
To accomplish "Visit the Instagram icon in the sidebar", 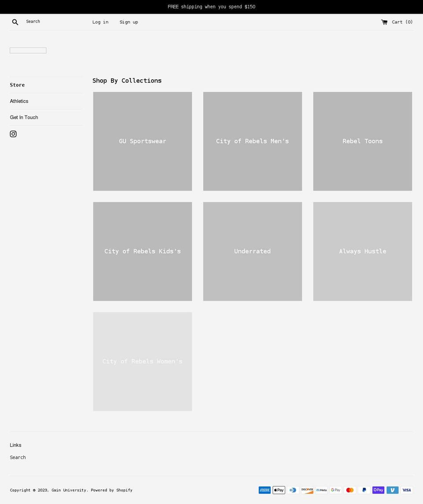I will click(13, 134).
